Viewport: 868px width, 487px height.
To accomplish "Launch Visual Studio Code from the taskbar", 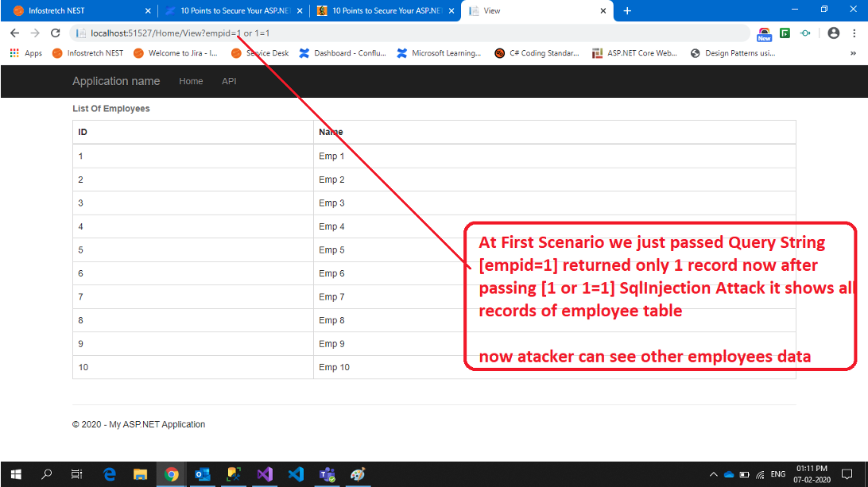I will (x=296, y=474).
